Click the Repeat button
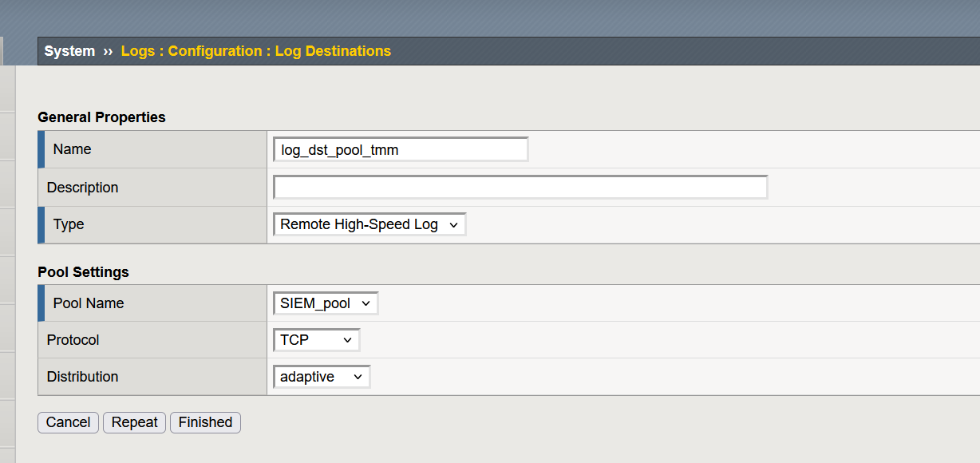 [134, 422]
